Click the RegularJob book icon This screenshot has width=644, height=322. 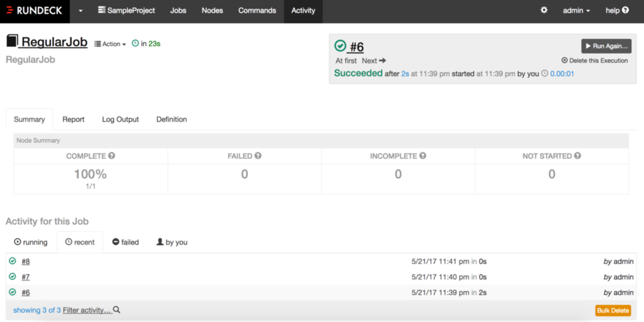(12, 41)
